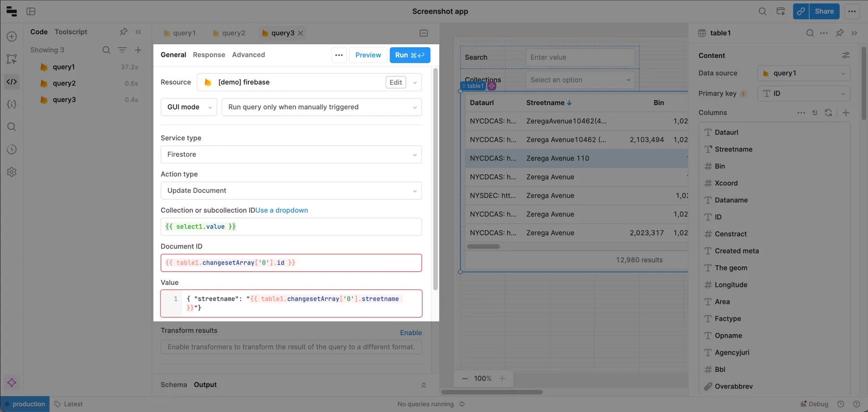This screenshot has height=412, width=868.
Task: Switch to the Toolscript tab
Action: pos(71,32)
